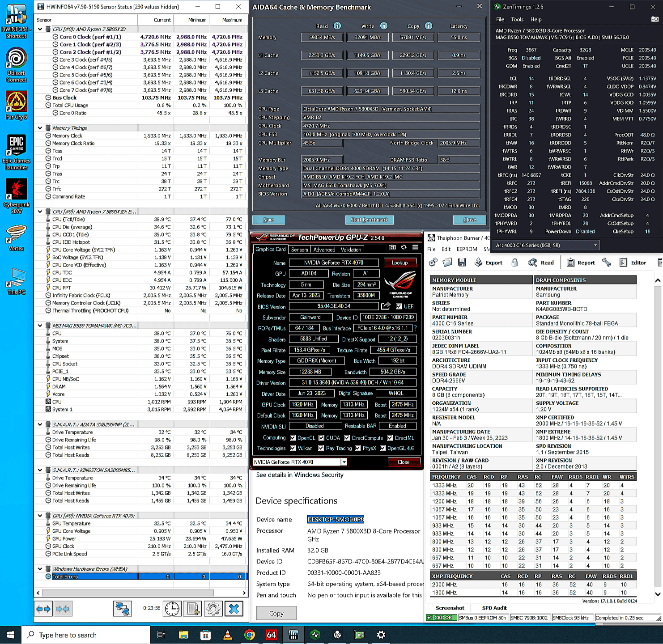
Task: Open ZenTimings A1: 4000 C16 Series dropdown
Action: pos(546,245)
